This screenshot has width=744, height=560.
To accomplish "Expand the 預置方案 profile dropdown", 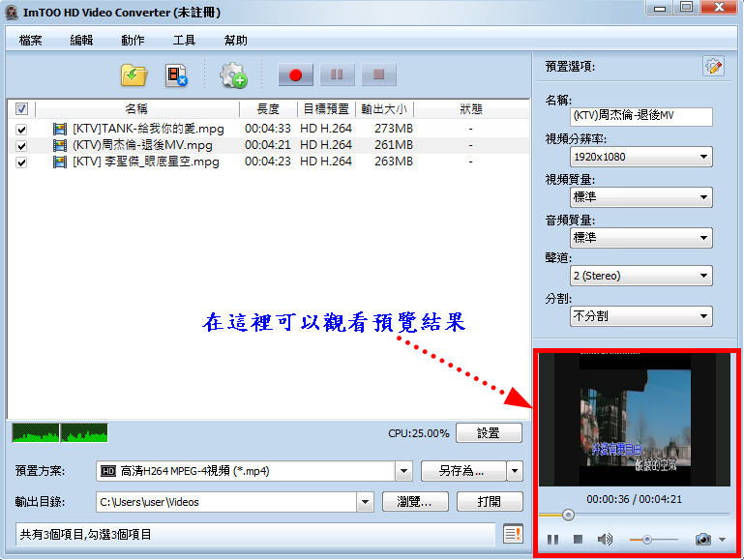I will [x=403, y=471].
